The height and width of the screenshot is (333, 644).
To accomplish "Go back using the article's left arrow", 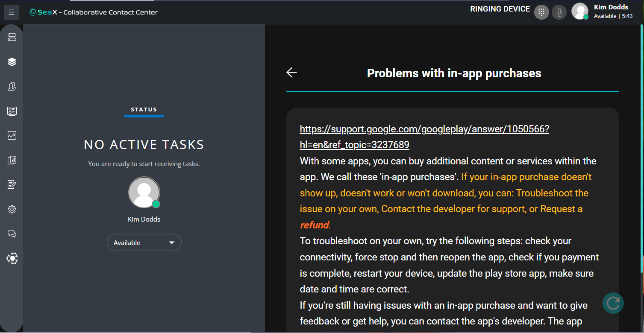I will click(x=291, y=73).
